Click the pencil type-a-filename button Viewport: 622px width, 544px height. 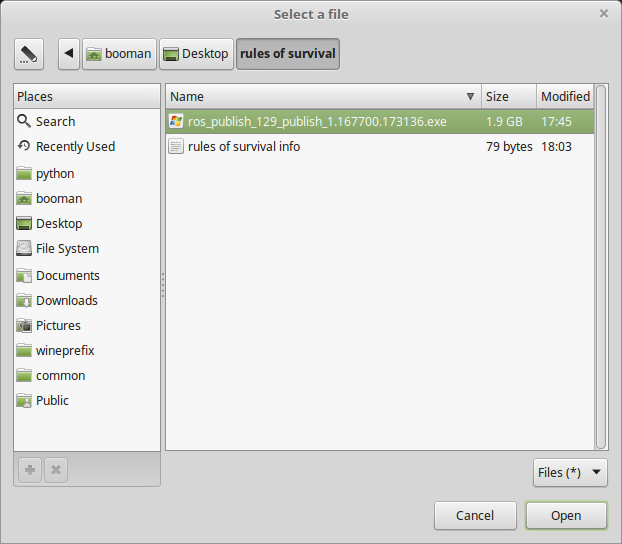[x=29, y=54]
